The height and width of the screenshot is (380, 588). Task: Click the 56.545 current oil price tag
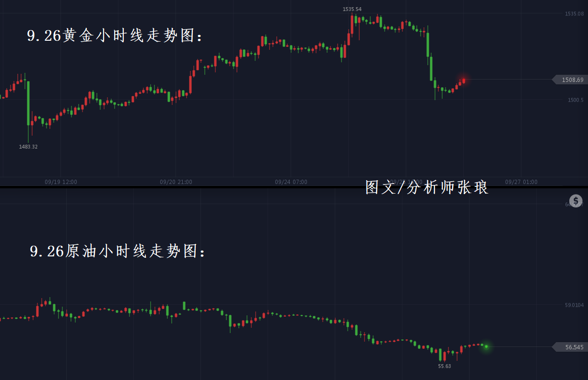pos(572,347)
